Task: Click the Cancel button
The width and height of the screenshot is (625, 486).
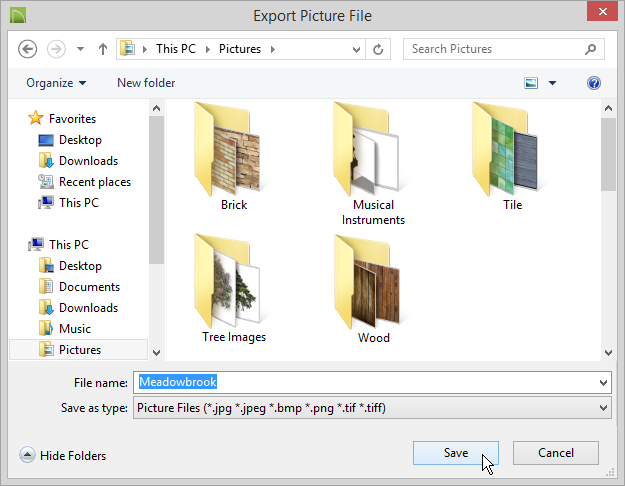Action: coord(556,453)
